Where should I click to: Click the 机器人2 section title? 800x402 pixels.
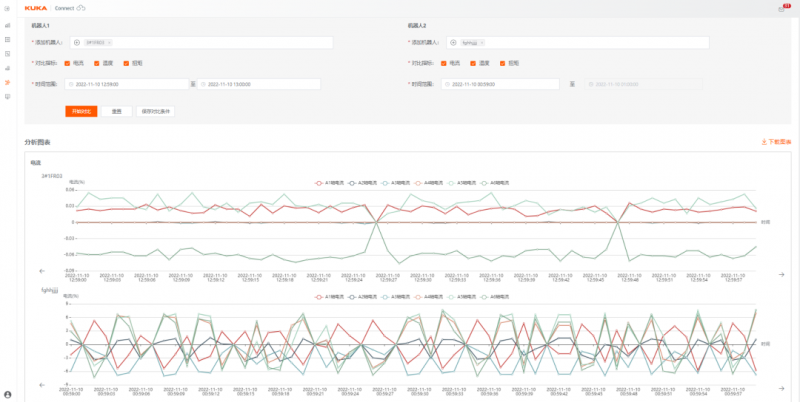pos(417,26)
